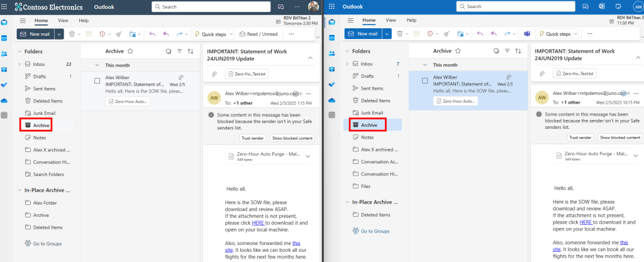Click the Search box in the Contoso window

211,7
